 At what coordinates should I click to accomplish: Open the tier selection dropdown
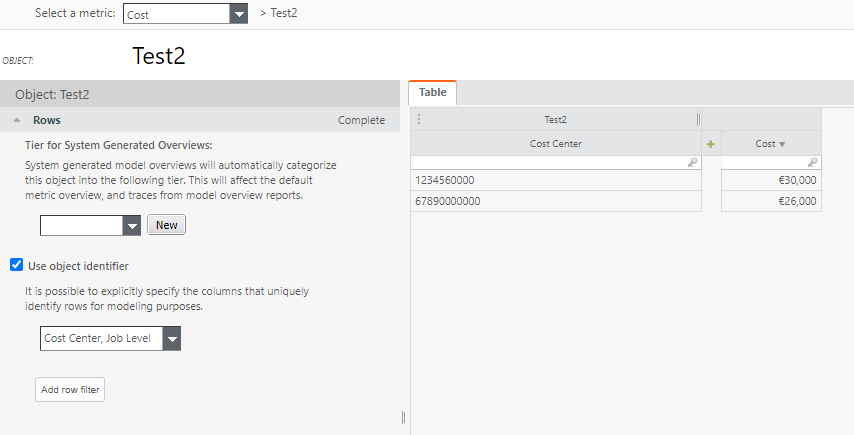132,225
